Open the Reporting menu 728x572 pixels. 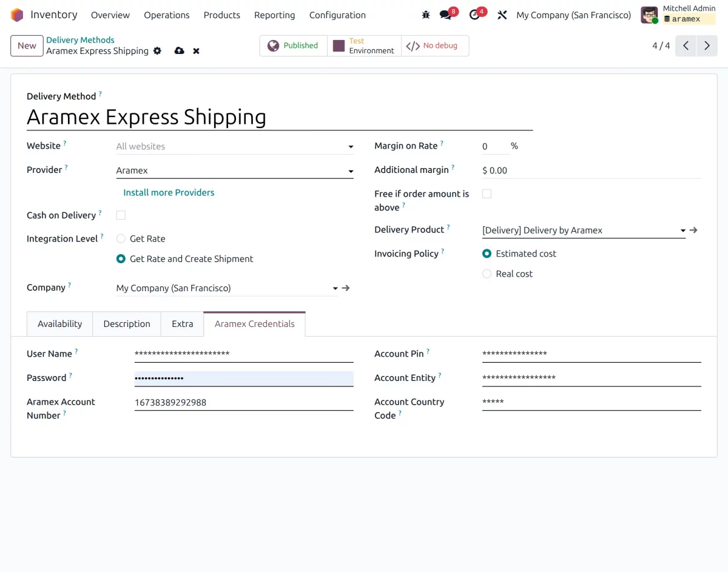275,15
